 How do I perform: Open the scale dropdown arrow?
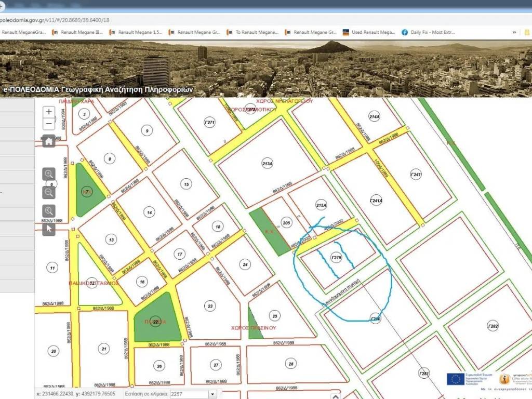click(212, 394)
